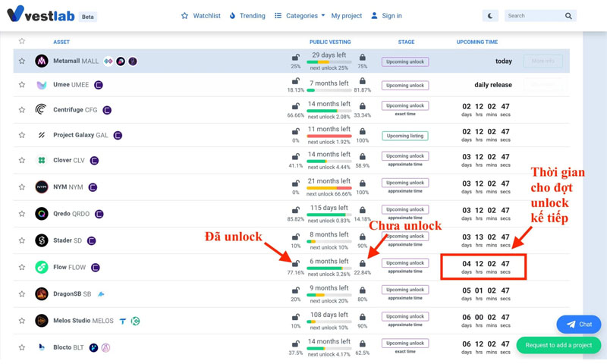
Task: Click the Flow logo icon
Action: click(x=42, y=267)
